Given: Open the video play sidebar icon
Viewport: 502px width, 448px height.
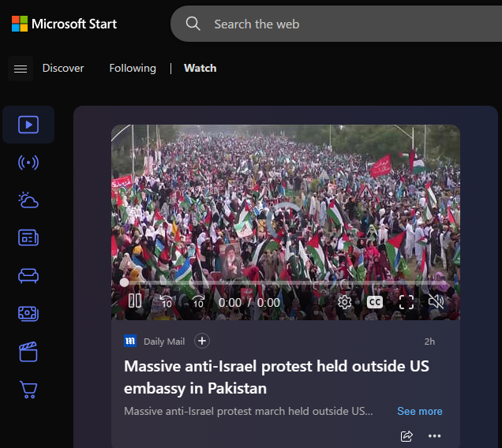Looking at the screenshot, I should pyautogui.click(x=28, y=125).
